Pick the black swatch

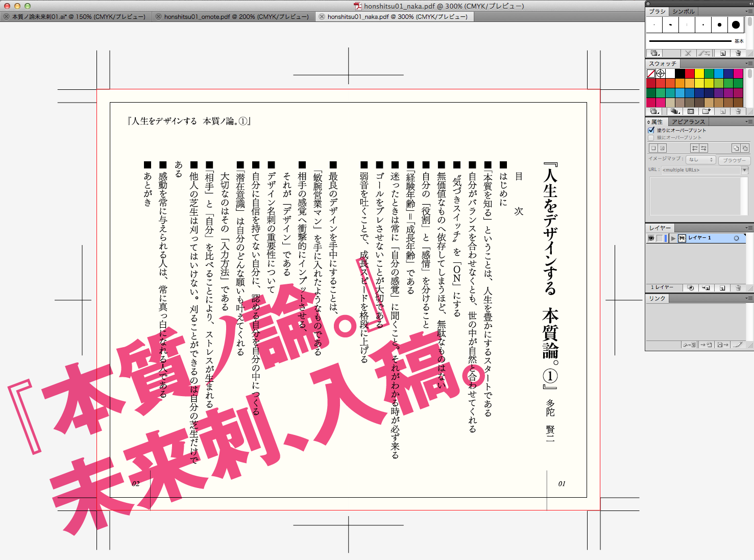coord(680,73)
